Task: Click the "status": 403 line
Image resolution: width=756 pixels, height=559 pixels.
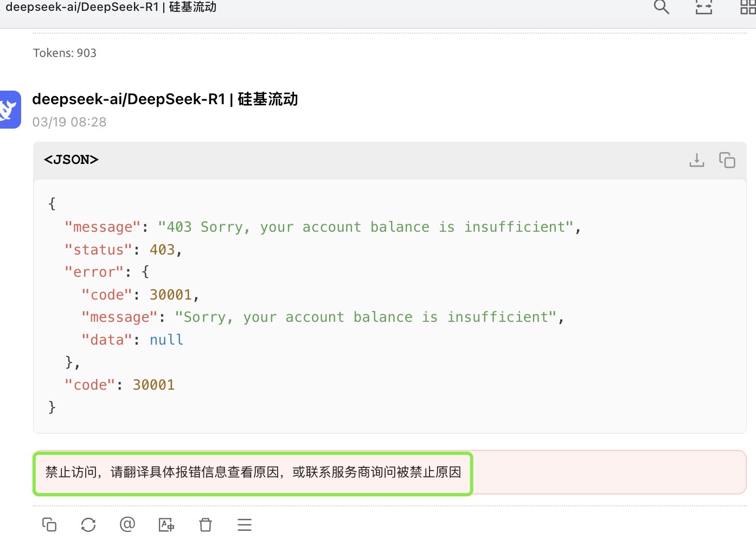Action: 123,250
